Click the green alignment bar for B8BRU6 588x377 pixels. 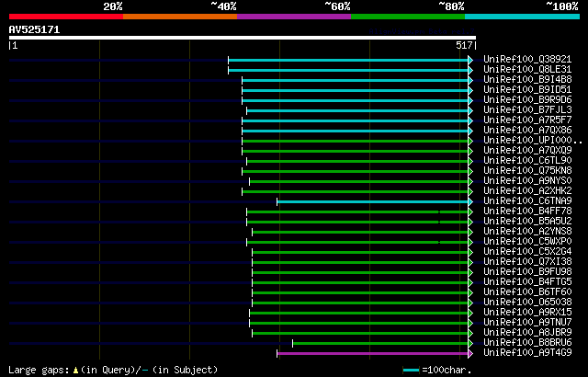click(x=380, y=344)
